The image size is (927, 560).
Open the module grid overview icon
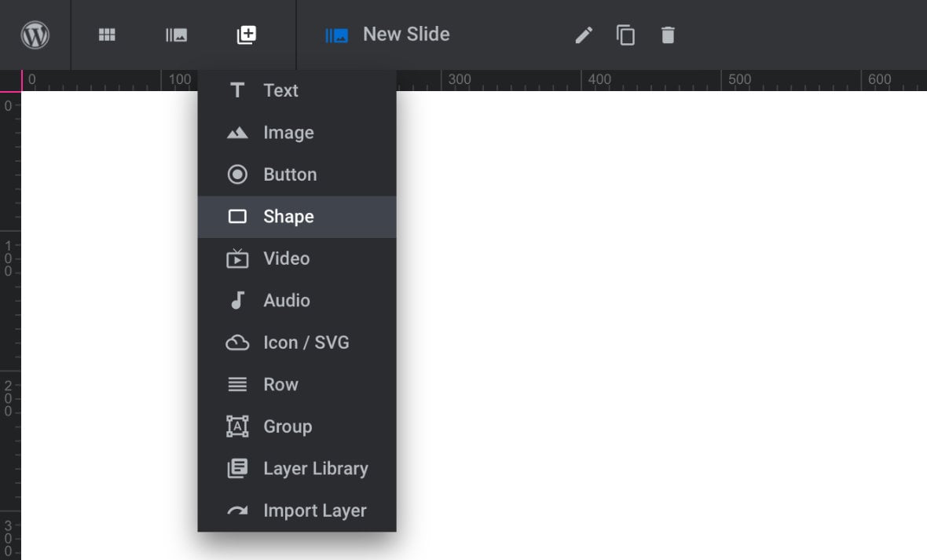[107, 35]
